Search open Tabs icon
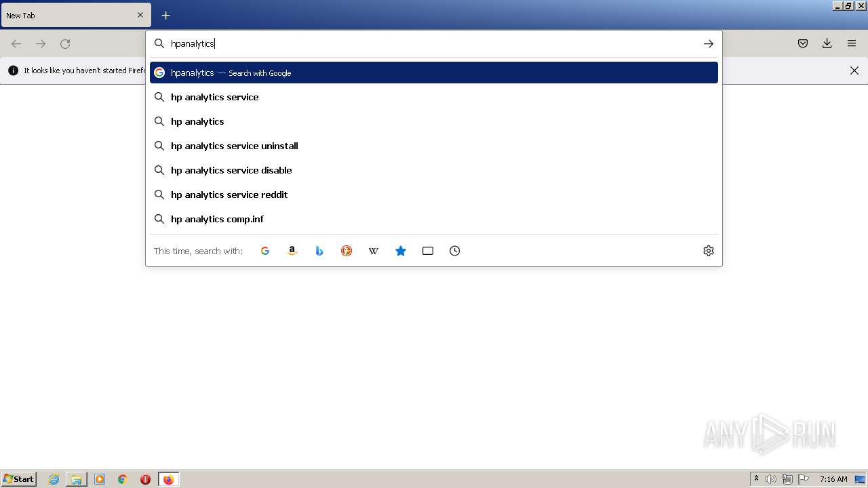Viewport: 868px width, 488px height. 428,251
